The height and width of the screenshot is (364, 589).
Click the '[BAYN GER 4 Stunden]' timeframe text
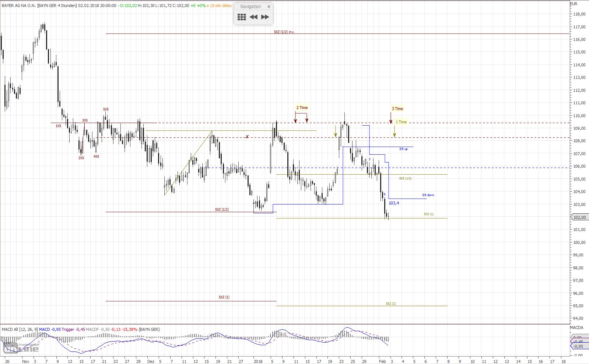tap(57, 6)
